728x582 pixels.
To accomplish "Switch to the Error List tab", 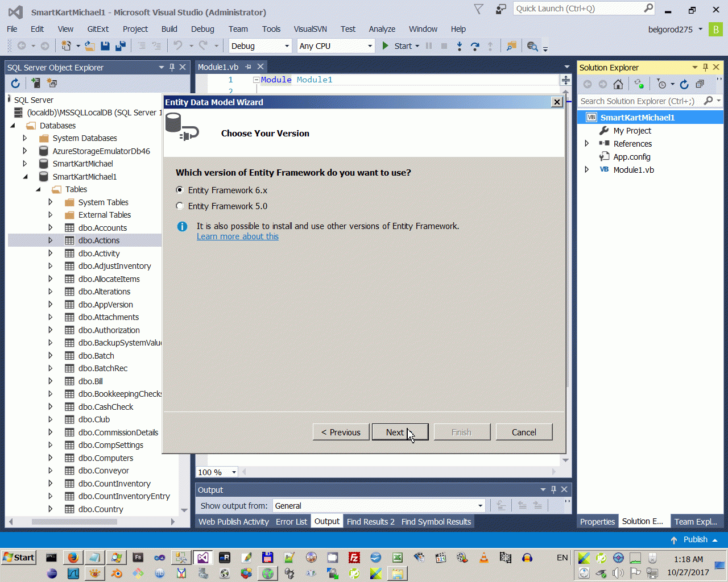I will [x=291, y=522].
